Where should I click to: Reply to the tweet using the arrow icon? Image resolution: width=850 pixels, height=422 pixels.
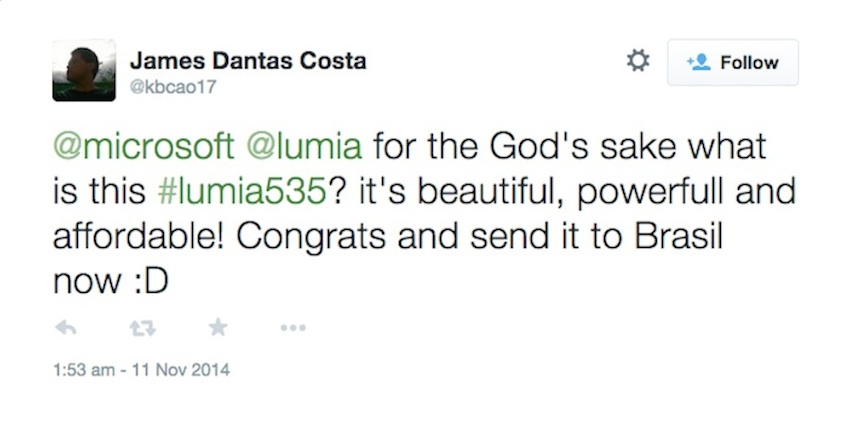[64, 327]
